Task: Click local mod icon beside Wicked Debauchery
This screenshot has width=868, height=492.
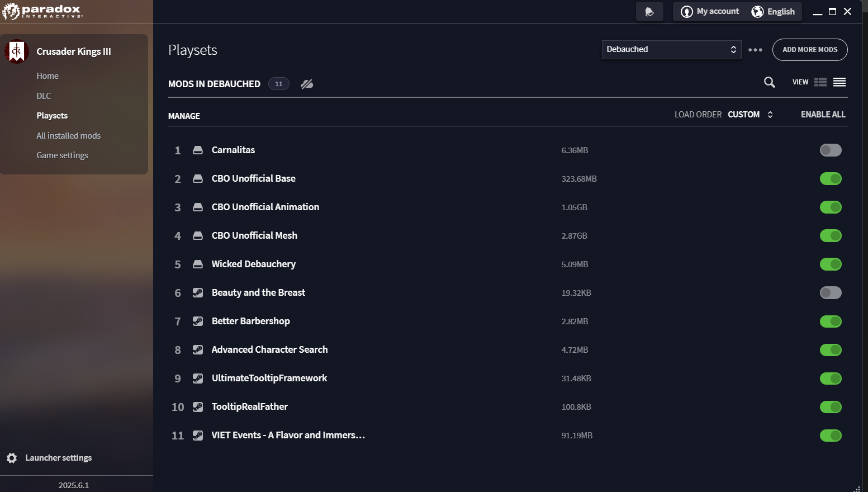Action: click(198, 264)
